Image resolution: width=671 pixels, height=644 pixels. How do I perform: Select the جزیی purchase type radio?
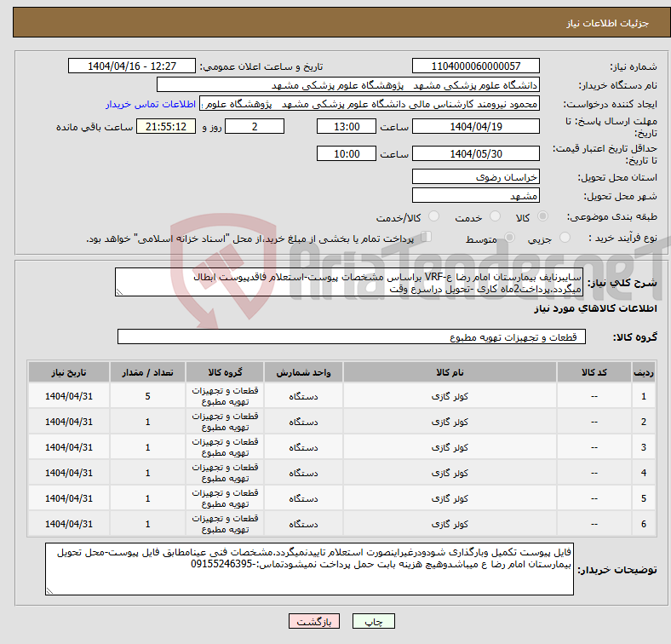tap(565, 238)
